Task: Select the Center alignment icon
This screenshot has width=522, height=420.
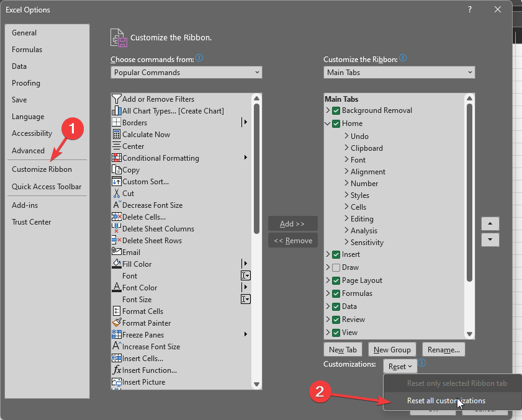Action: click(x=116, y=146)
